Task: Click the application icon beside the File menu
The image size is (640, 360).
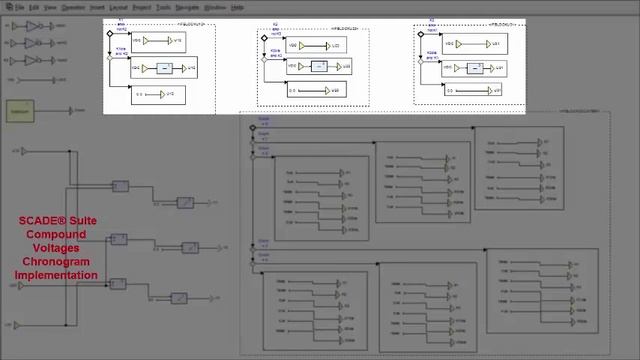Action: pyautogui.click(x=9, y=7)
